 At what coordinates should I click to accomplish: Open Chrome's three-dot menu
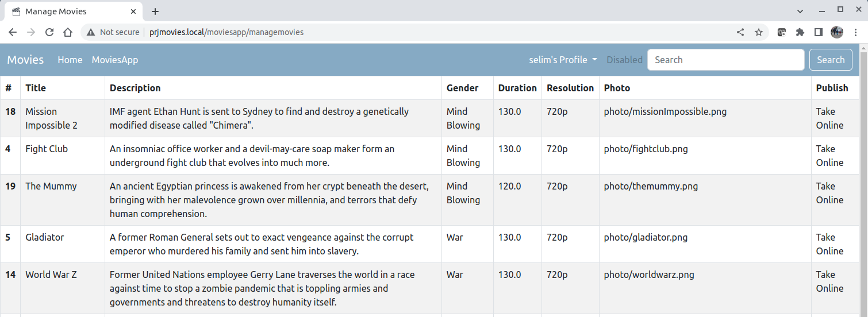856,32
